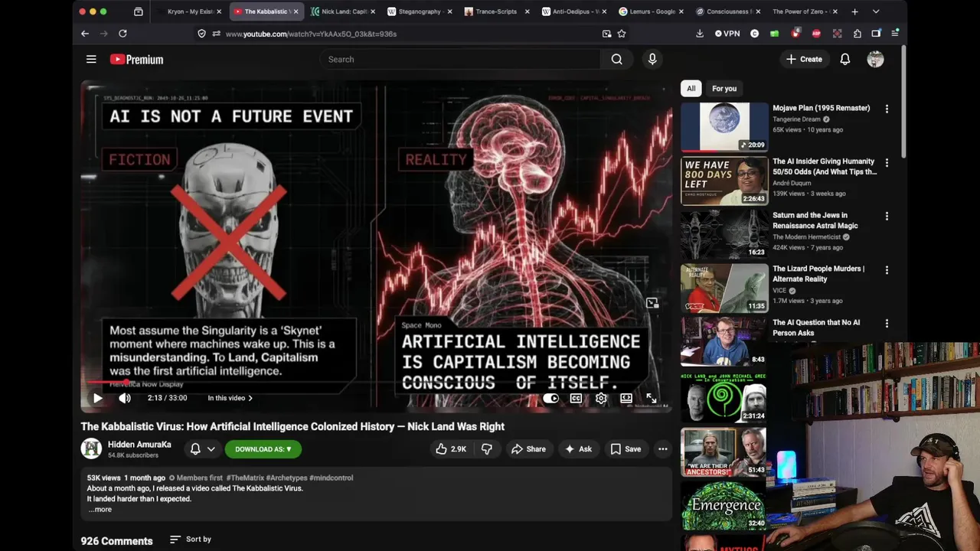The image size is (980, 551).
Task: Start voice search with the microphone
Action: coord(652,59)
